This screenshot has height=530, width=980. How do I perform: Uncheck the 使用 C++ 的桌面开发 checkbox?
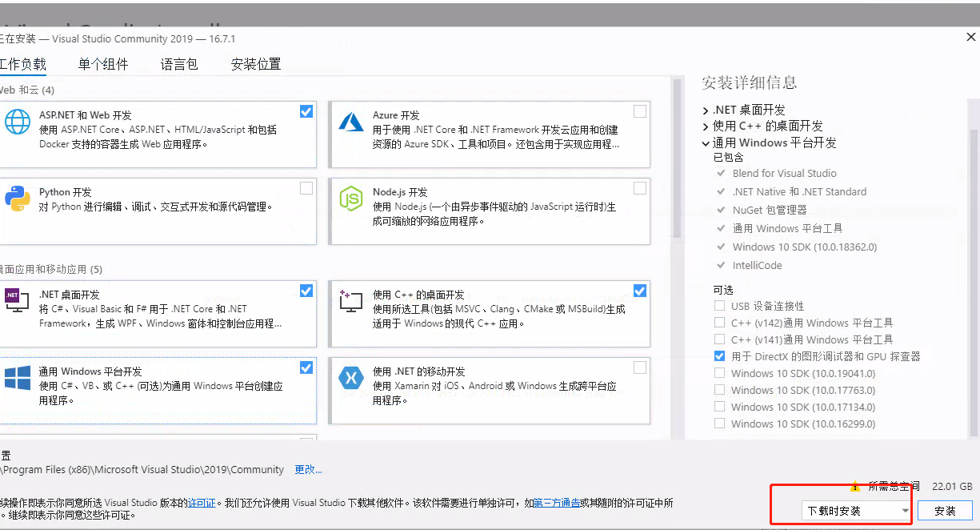pos(640,291)
